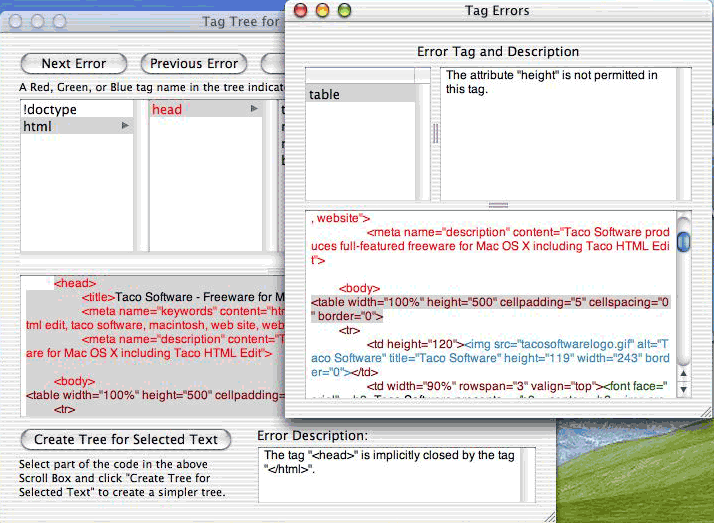This screenshot has width=714, height=523.
Task: Click the resize grip of Tag Errors window
Action: click(705, 412)
